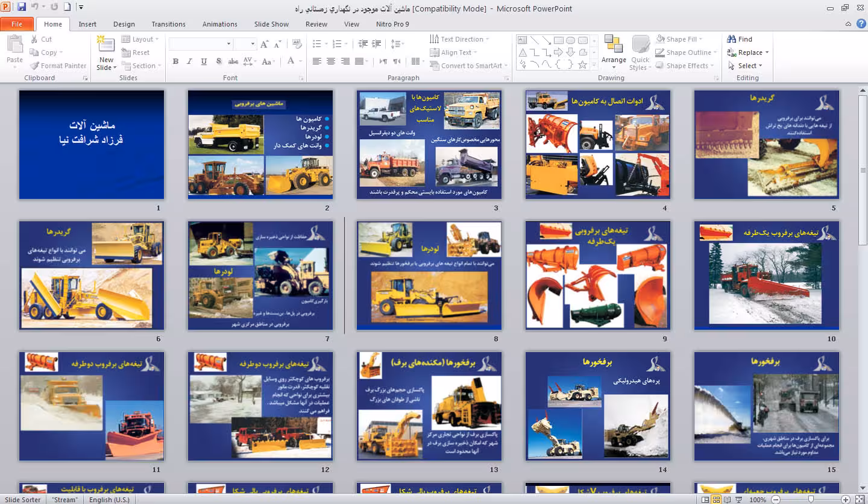Click the Increase Font Size icon
The height and width of the screenshot is (504, 868).
tap(265, 44)
